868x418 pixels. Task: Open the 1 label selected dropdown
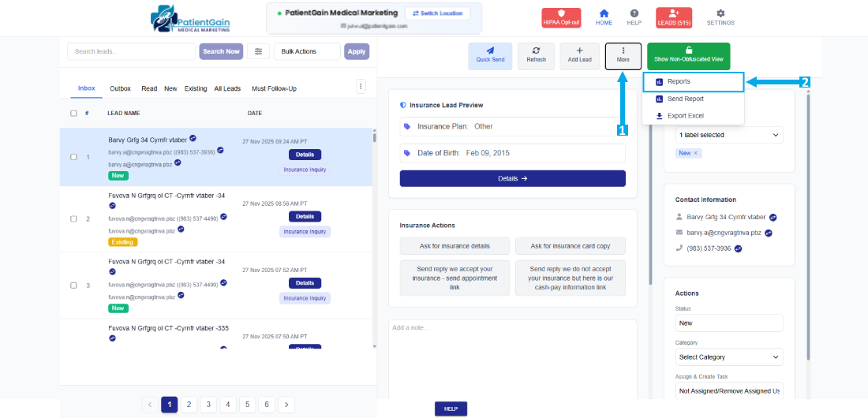tap(729, 135)
